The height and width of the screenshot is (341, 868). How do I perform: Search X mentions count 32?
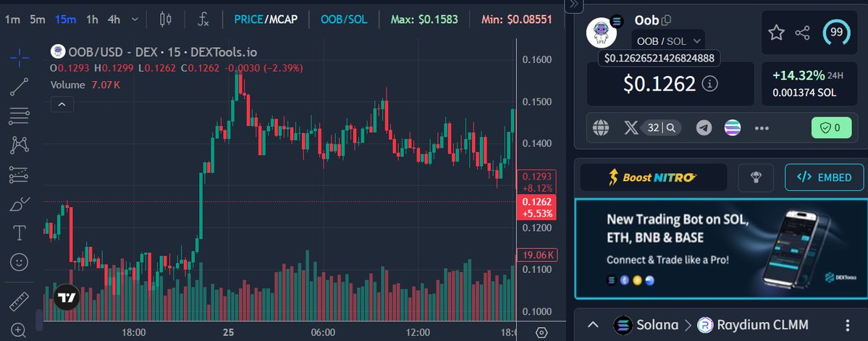tap(662, 128)
